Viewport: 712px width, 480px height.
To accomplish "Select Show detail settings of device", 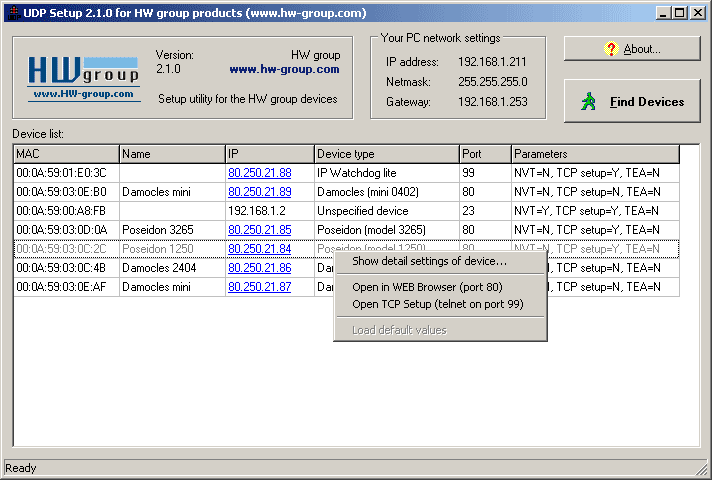I will click(x=429, y=262).
